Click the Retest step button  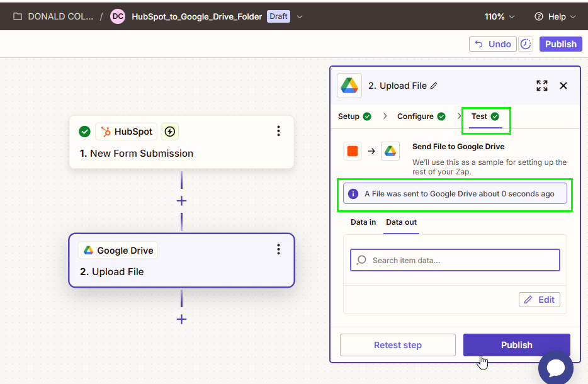[x=397, y=345]
